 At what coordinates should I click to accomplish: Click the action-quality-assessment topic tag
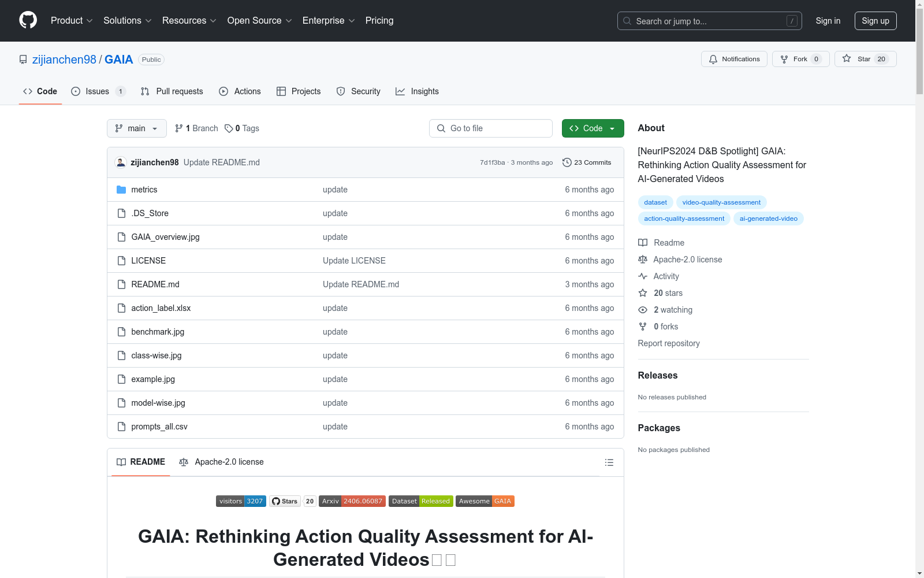[684, 218]
